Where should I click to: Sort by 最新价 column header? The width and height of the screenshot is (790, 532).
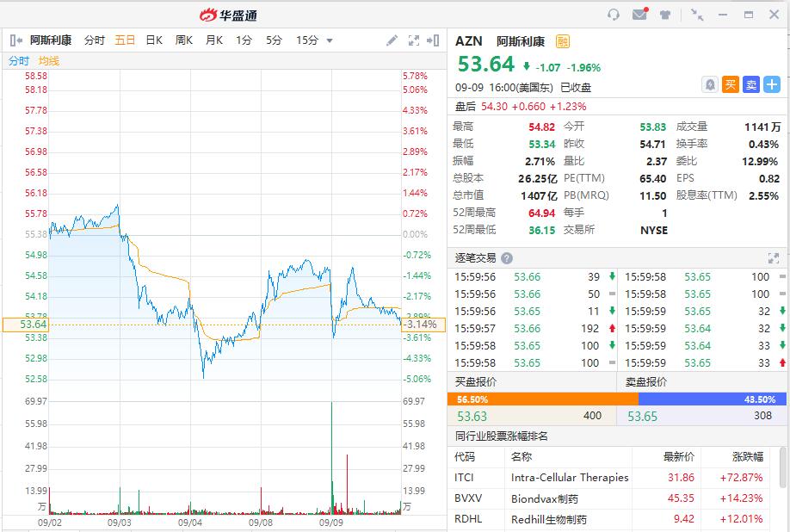click(x=679, y=457)
